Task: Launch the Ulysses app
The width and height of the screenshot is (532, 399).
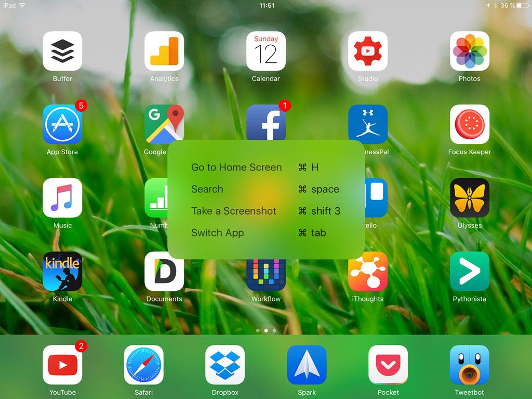Action: (470, 198)
